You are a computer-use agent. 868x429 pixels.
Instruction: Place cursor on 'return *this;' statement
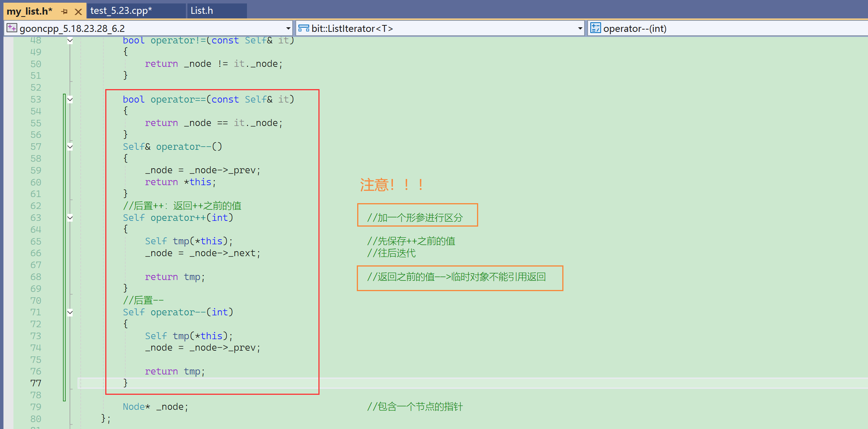(x=181, y=182)
